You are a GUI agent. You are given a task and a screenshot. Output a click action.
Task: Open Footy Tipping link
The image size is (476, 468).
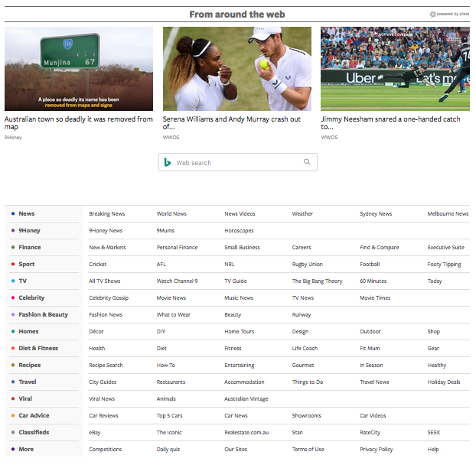(444, 265)
